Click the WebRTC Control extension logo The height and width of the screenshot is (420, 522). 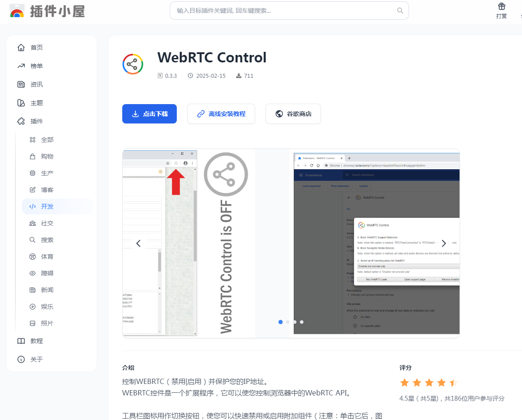pyautogui.click(x=133, y=64)
